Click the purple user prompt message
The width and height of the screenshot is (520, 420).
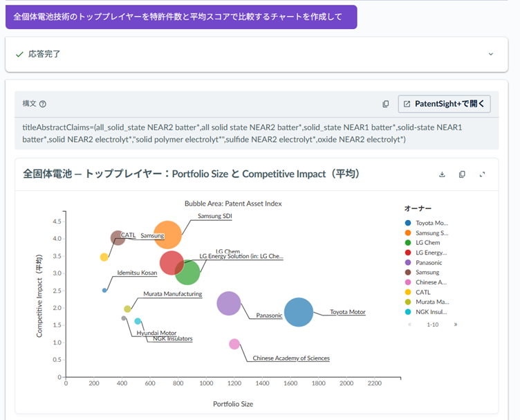181,17
